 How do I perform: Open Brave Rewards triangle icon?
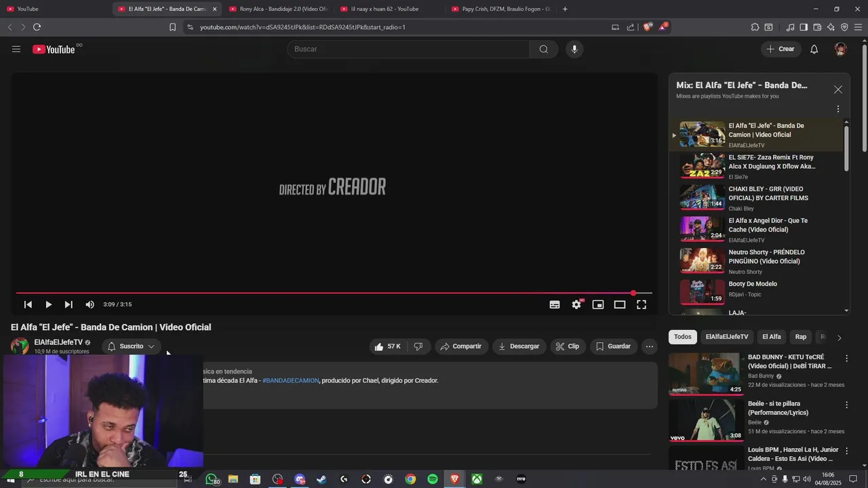click(x=663, y=27)
